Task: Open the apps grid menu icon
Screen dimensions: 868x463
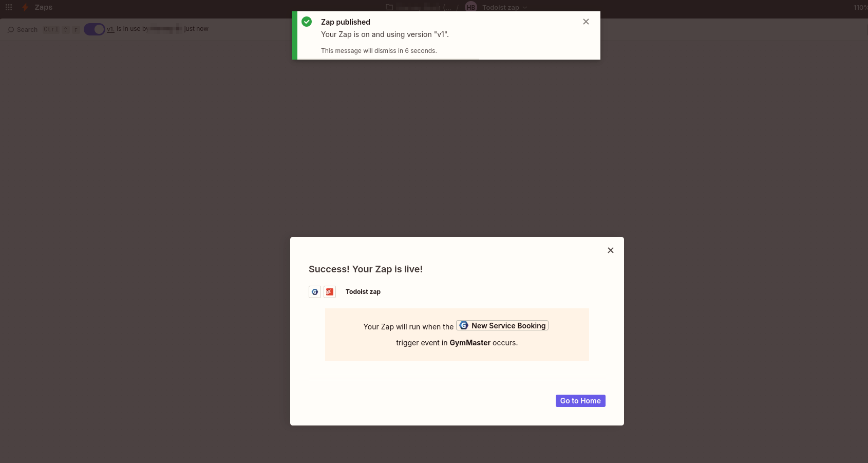Action: [9, 7]
